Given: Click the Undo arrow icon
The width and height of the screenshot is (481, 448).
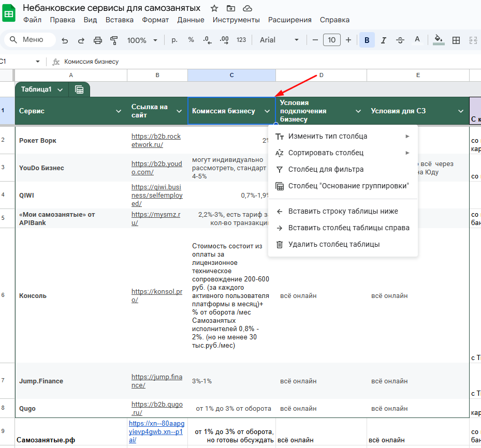Looking at the screenshot, I should pos(65,40).
